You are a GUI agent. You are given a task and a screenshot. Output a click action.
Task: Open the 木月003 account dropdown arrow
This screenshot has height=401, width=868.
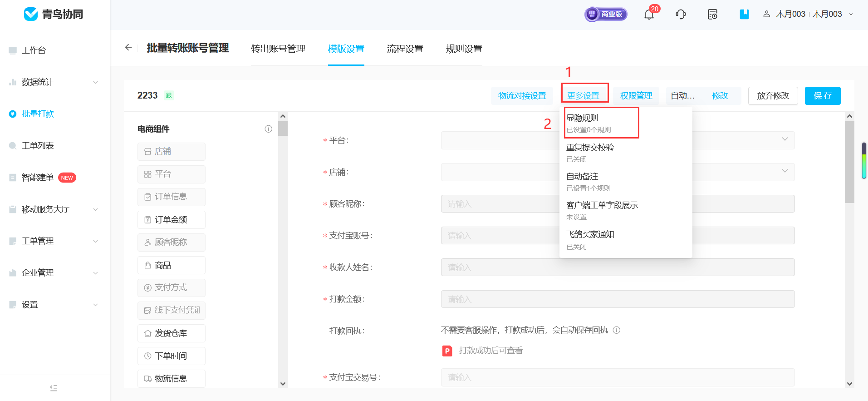coord(851,15)
